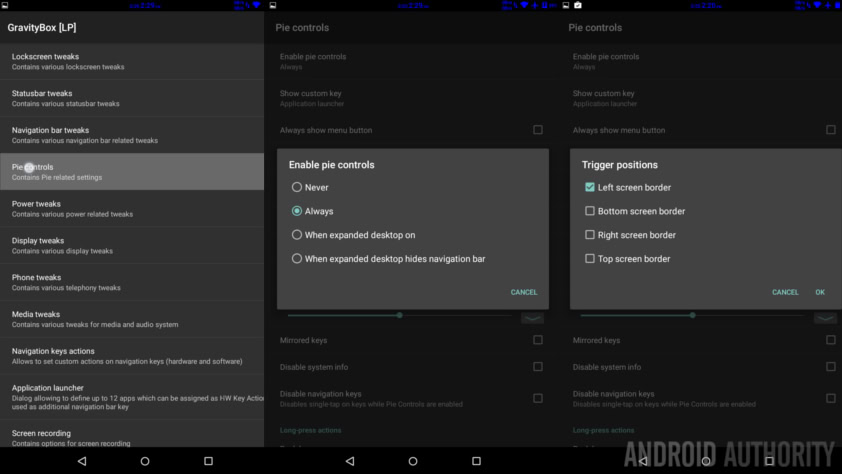The width and height of the screenshot is (842, 474).
Task: Adjust slider below Trigger positions dialog
Action: coord(693,316)
